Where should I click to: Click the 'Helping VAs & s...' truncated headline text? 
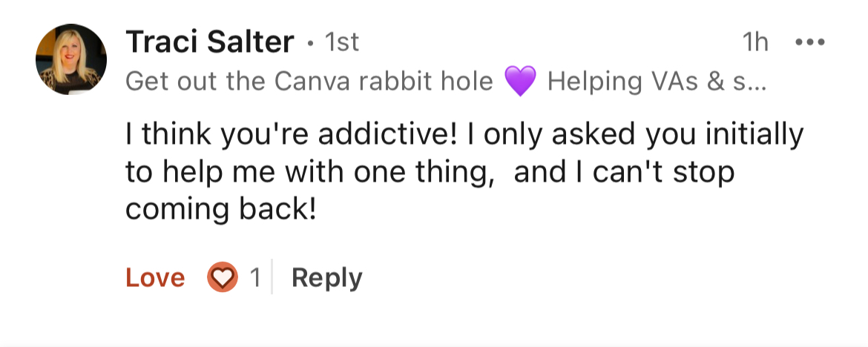tap(658, 81)
